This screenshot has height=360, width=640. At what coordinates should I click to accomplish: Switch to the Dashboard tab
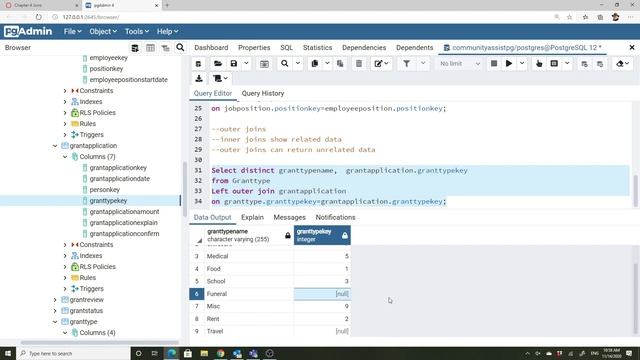(211, 48)
